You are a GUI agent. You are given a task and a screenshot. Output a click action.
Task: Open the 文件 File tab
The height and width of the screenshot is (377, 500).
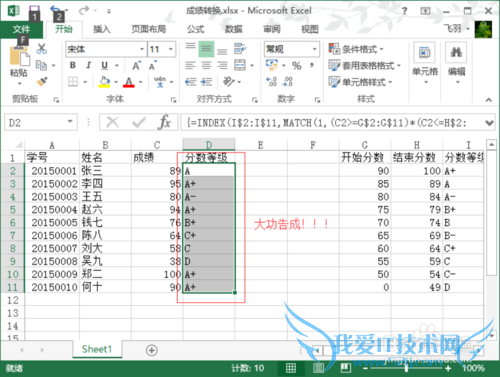click(21, 29)
